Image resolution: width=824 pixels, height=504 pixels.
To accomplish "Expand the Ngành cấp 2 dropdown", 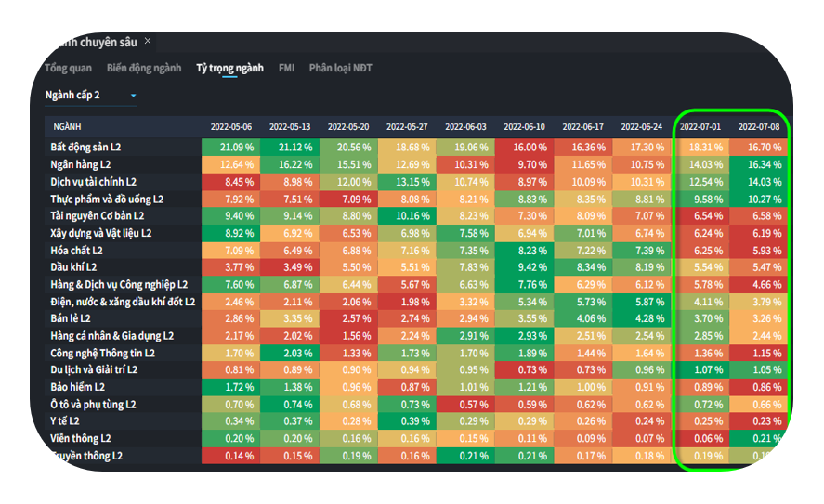I will pyautogui.click(x=91, y=95).
